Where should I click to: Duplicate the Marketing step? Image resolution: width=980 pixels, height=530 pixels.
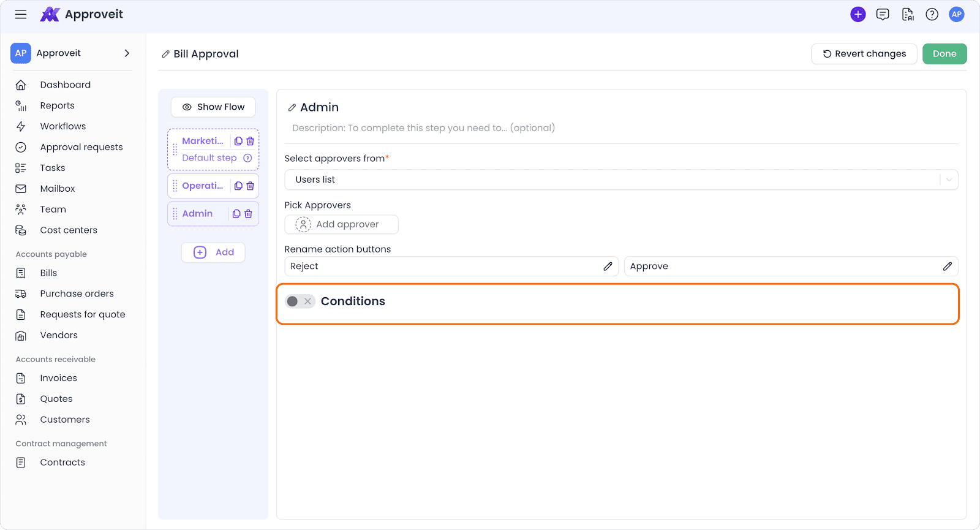tap(238, 141)
